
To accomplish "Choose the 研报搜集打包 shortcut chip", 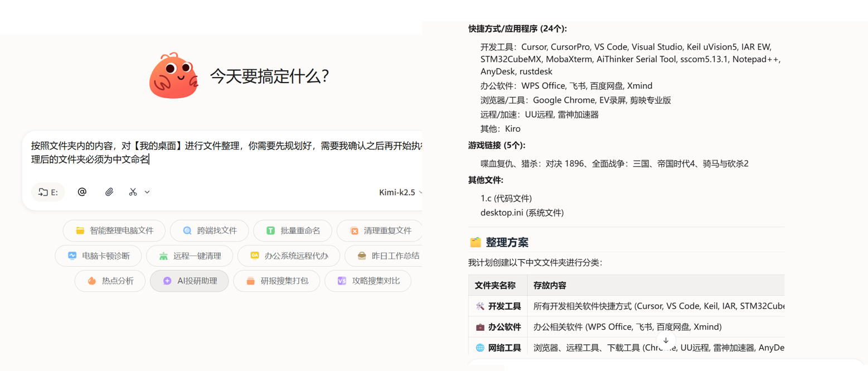I will 277,281.
